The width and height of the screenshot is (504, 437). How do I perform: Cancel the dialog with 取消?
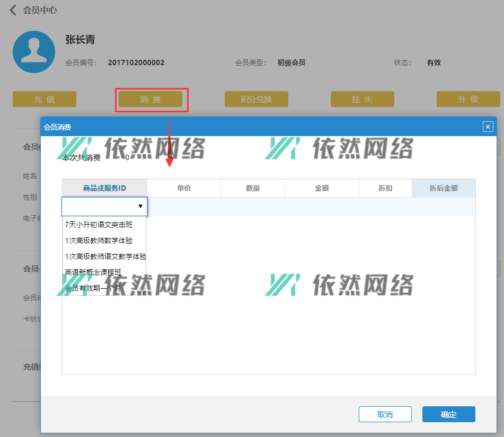pos(385,414)
